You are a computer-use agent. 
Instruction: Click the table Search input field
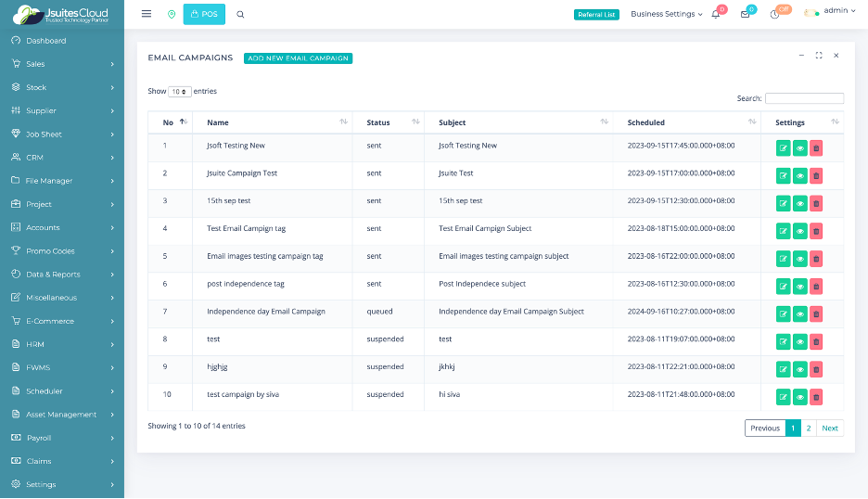point(804,98)
